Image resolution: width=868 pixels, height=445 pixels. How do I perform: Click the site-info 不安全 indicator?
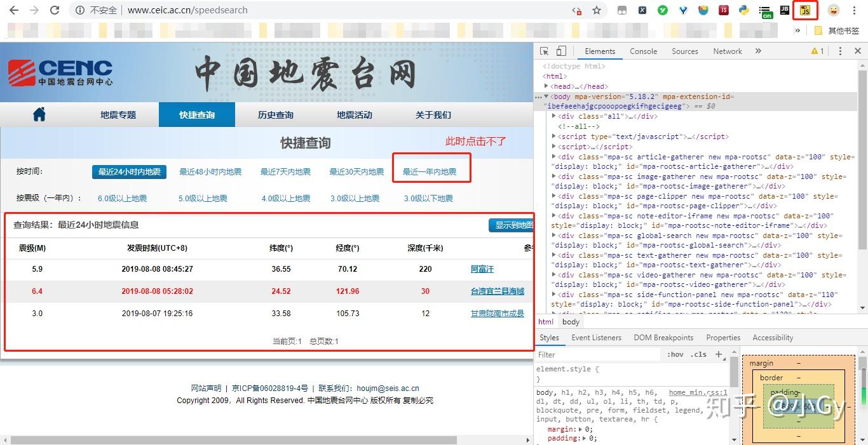pyautogui.click(x=96, y=10)
